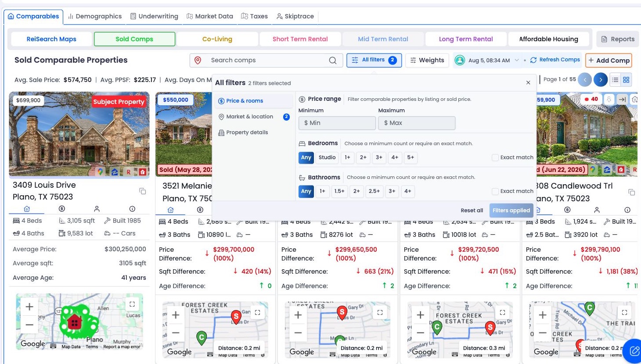Screen dimensions: 641x364
Task: Copy the Candlewood Trl address
Action: (x=632, y=192)
